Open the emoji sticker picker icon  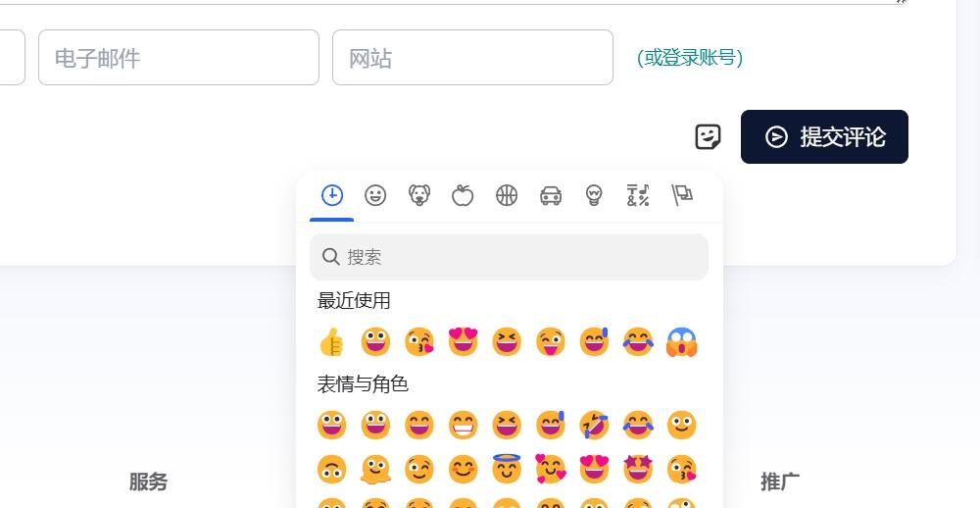point(709,136)
